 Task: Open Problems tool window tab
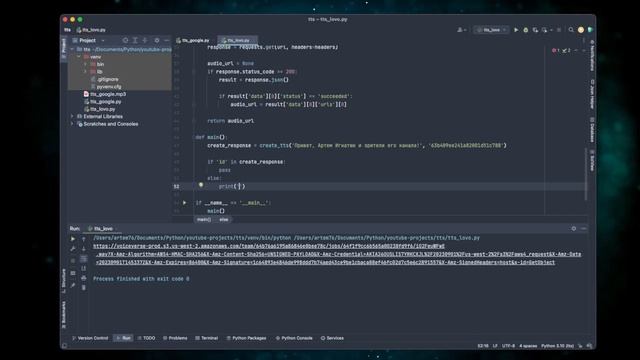(175, 338)
